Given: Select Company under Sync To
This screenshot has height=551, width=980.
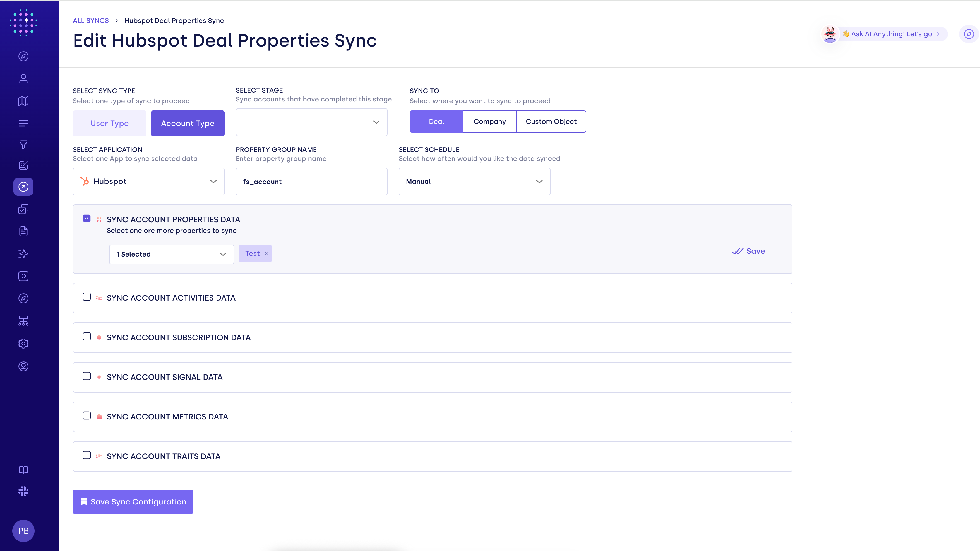Looking at the screenshot, I should point(490,122).
